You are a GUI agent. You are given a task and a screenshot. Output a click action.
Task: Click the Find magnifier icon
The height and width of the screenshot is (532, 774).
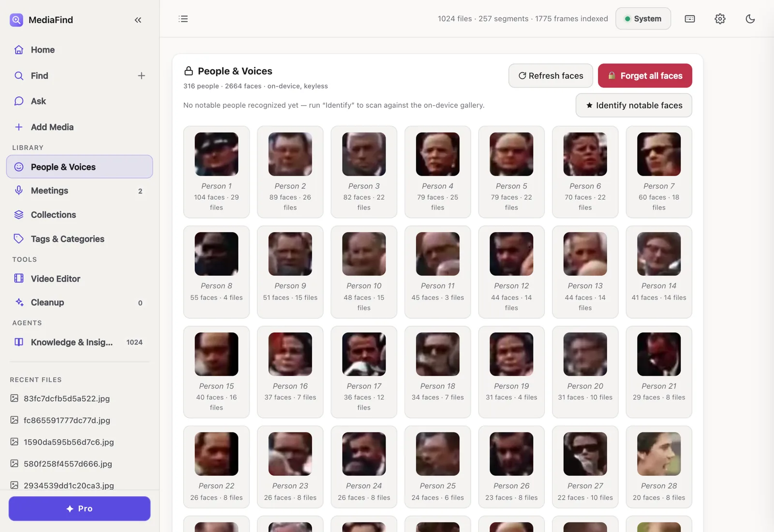tap(19, 76)
